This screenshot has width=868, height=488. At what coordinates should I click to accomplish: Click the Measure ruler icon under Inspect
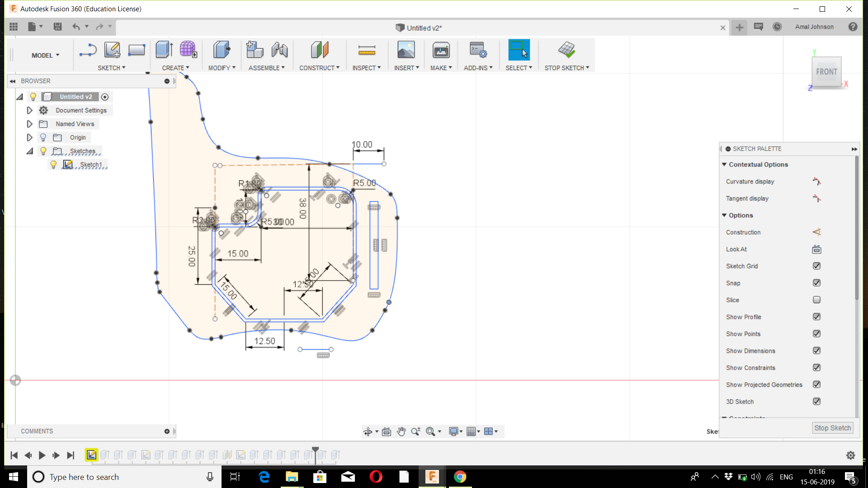[367, 50]
